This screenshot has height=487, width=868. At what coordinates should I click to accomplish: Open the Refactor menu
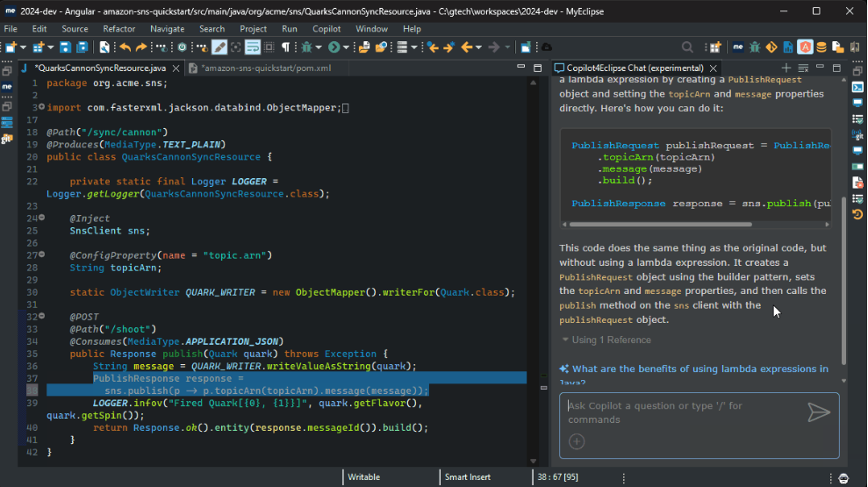[119, 29]
